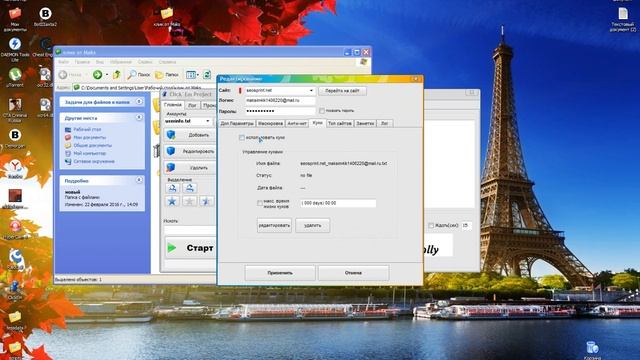
Task: Click 'редактировать' cookie button
Action: point(274,225)
